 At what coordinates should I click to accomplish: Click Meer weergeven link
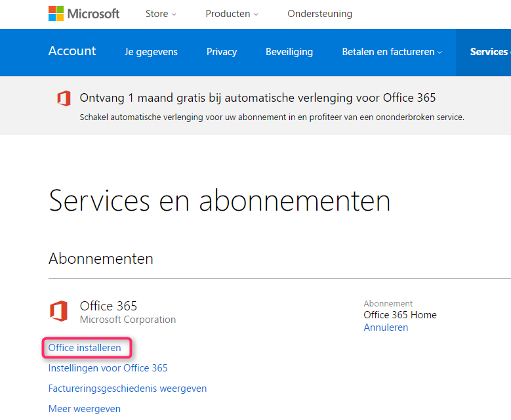[x=85, y=409]
